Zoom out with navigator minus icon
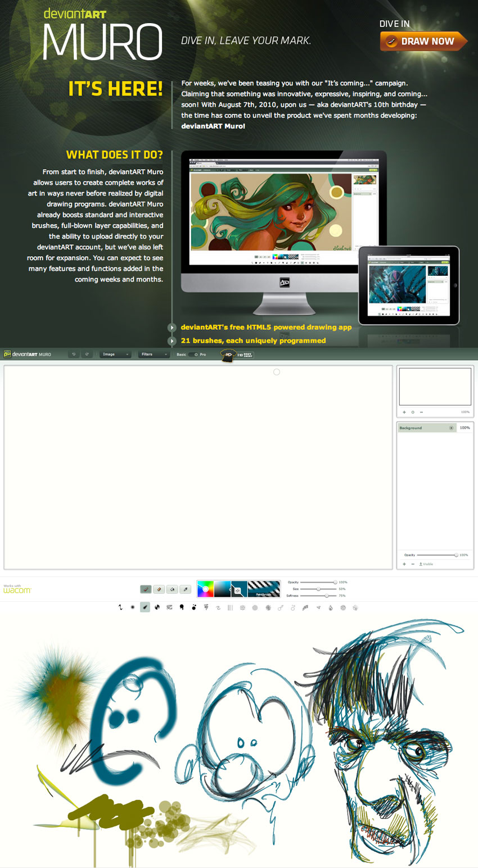The width and height of the screenshot is (478, 868). [x=421, y=412]
